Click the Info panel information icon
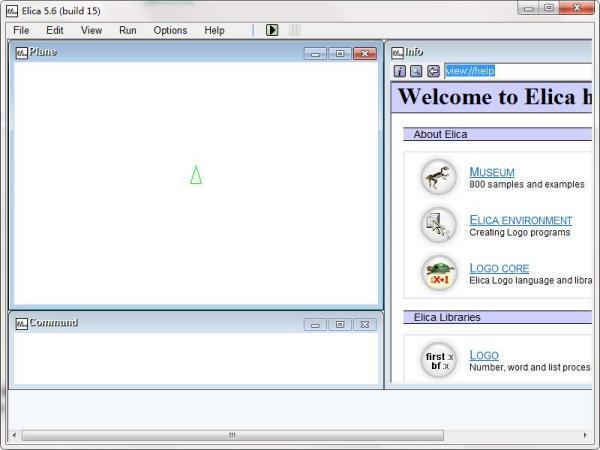This screenshot has height=450, width=600. point(399,71)
